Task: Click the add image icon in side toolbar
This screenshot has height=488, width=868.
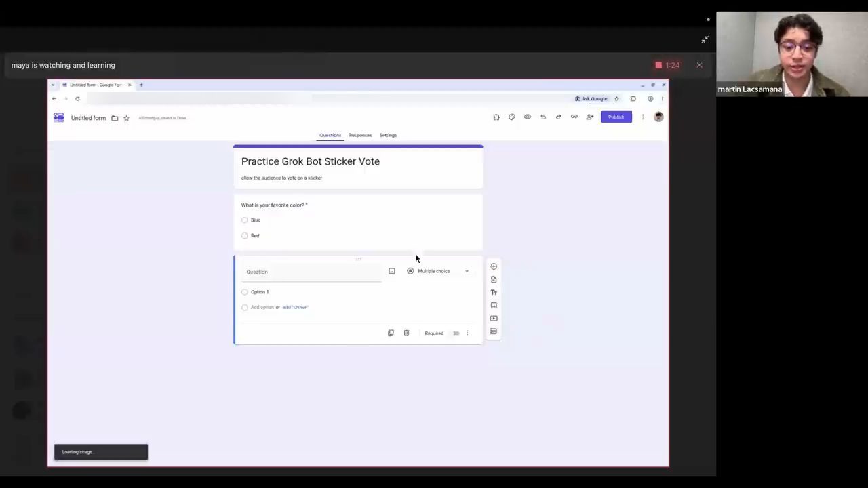Action: [x=494, y=305]
